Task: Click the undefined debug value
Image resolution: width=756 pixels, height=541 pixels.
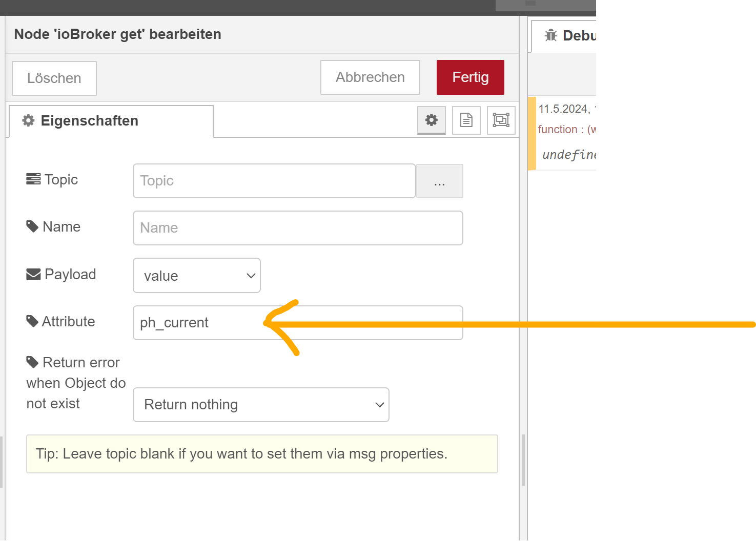Action: point(569,154)
